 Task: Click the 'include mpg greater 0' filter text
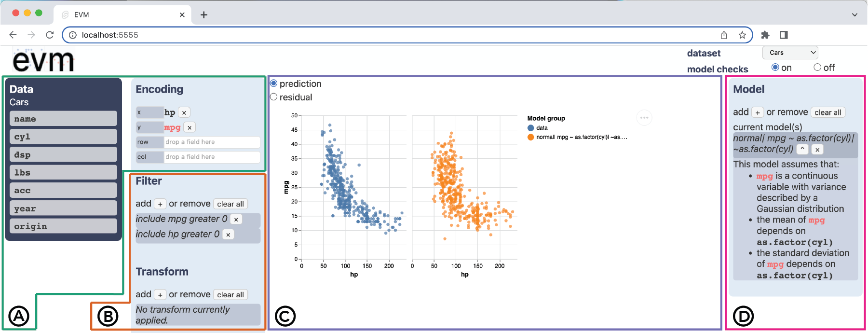pyautogui.click(x=181, y=219)
